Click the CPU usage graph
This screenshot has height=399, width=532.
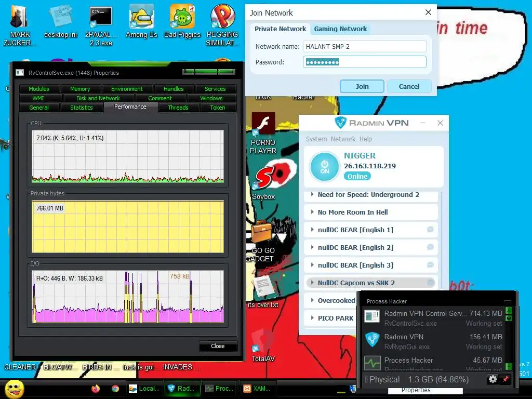[x=128, y=156]
